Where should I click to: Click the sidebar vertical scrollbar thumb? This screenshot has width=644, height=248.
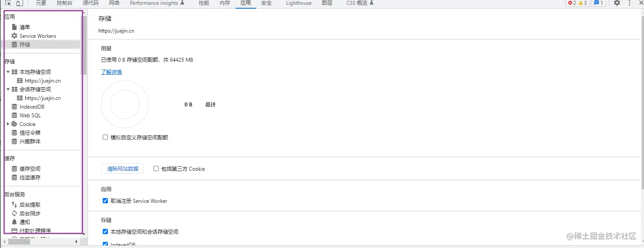[x=84, y=46]
